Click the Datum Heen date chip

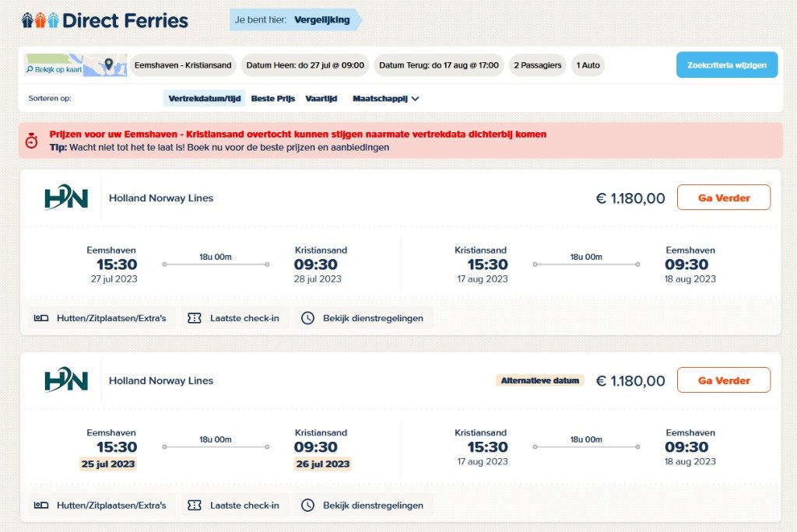305,65
